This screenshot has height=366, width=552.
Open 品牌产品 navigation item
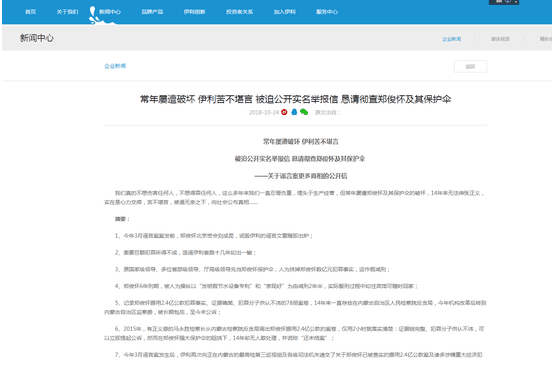click(152, 12)
